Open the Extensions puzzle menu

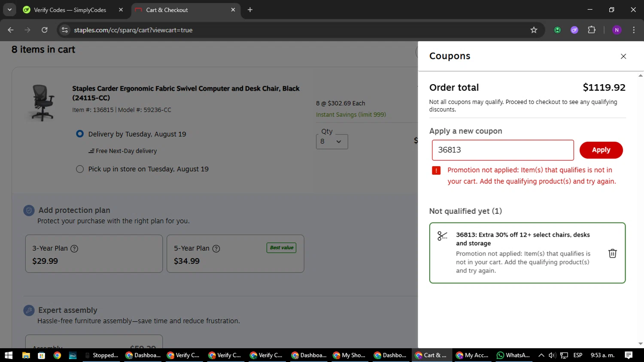[x=592, y=30]
